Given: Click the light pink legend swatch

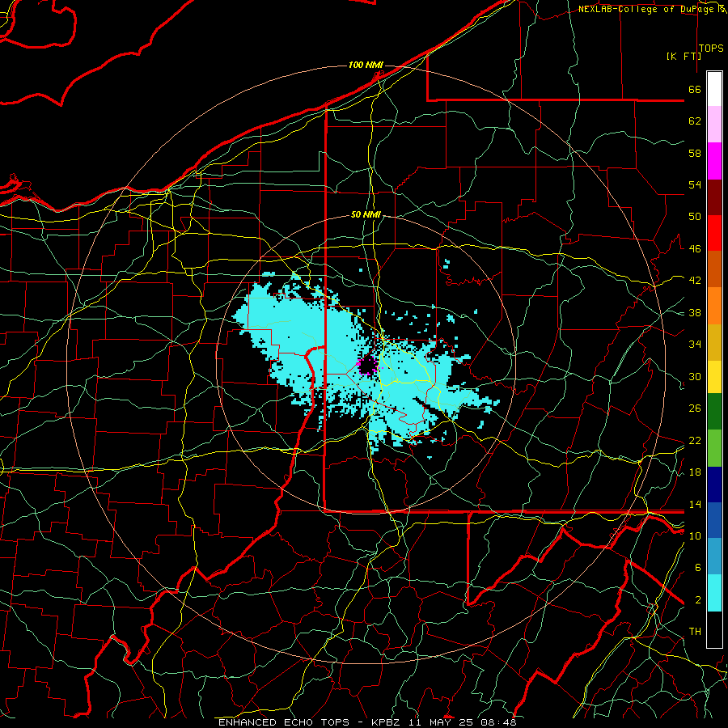Looking at the screenshot, I should coord(714,125).
